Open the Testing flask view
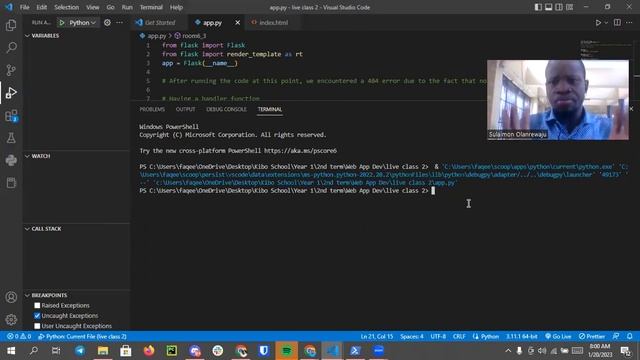The height and width of the screenshot is (360, 640). 11,138
